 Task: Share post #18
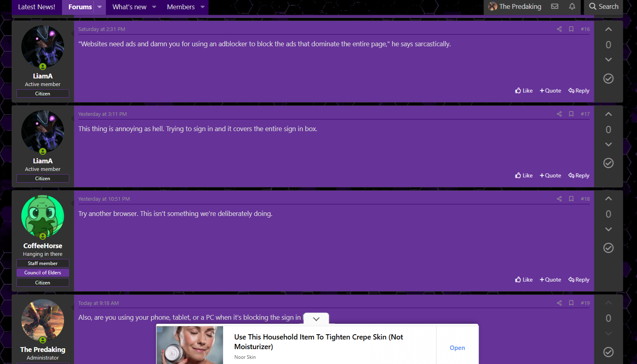point(559,199)
